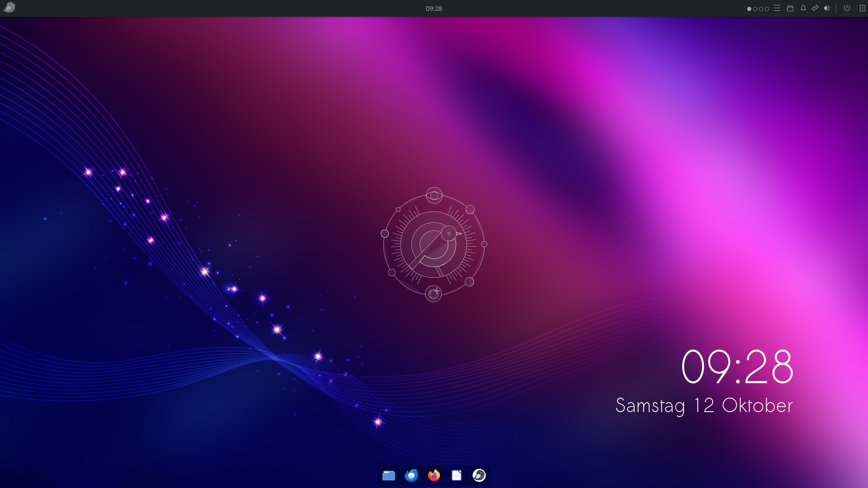Click the panel clock showing 09:28
Viewport: 868px width, 488px height.
pos(434,9)
